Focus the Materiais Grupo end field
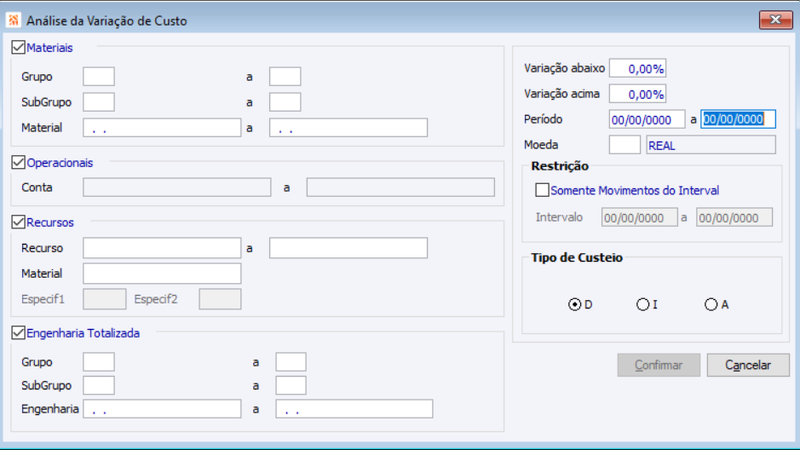 click(x=285, y=77)
